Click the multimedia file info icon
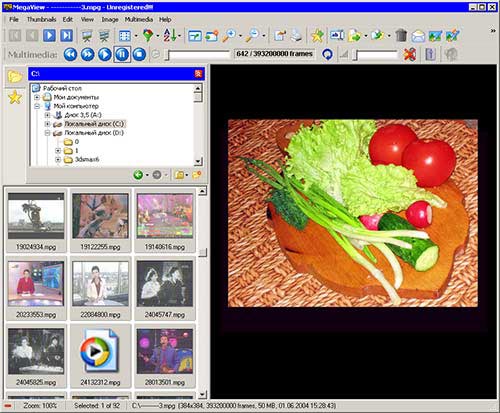 click(430, 54)
